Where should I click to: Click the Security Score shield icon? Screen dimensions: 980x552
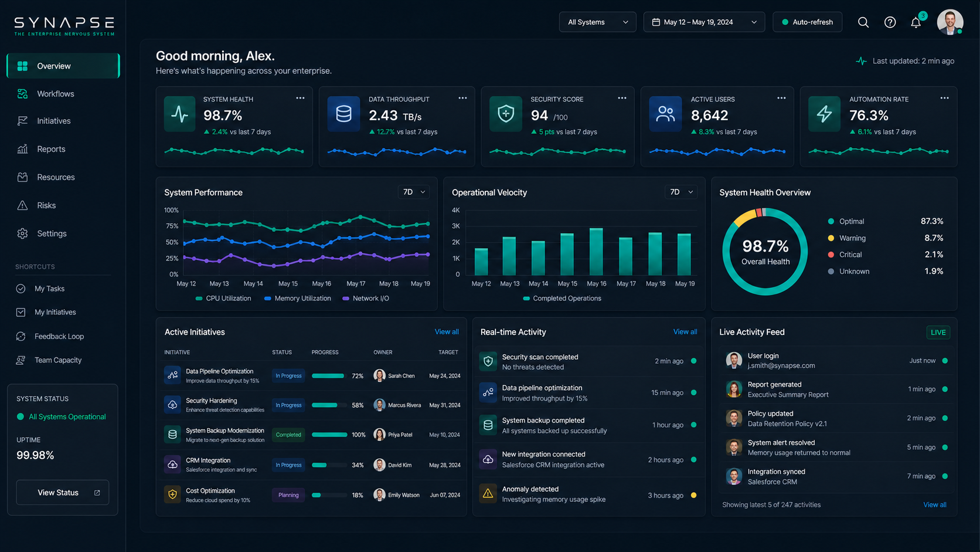coord(506,114)
